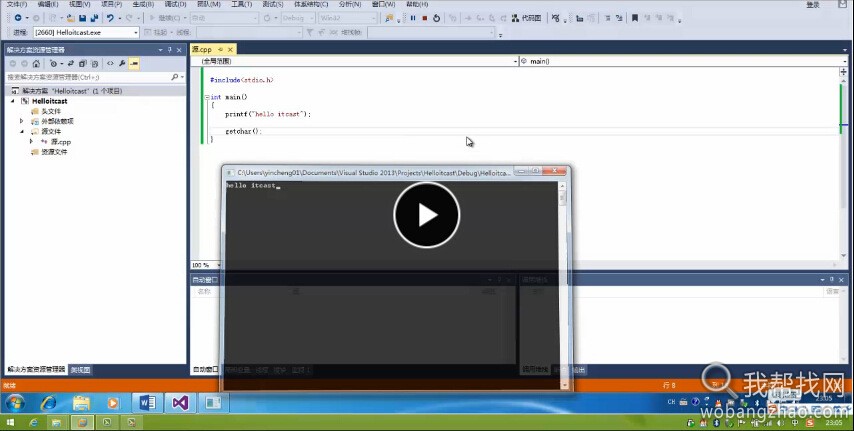854x431 pixels.
Task: Open the Word icon on taskbar
Action: 147,403
